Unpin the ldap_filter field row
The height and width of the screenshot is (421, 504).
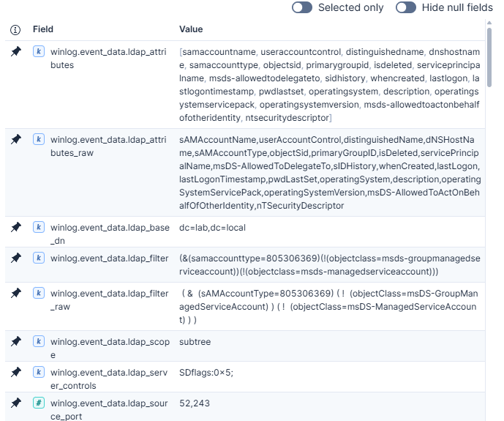point(16,258)
